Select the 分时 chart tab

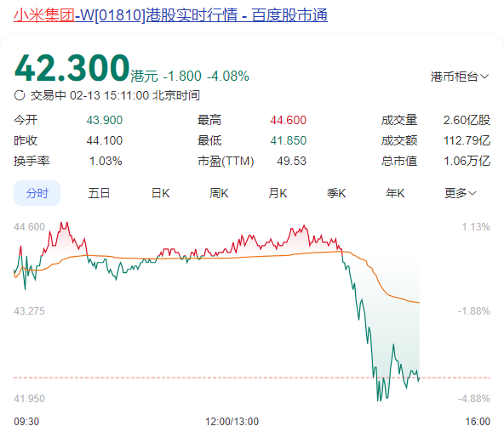point(37,193)
